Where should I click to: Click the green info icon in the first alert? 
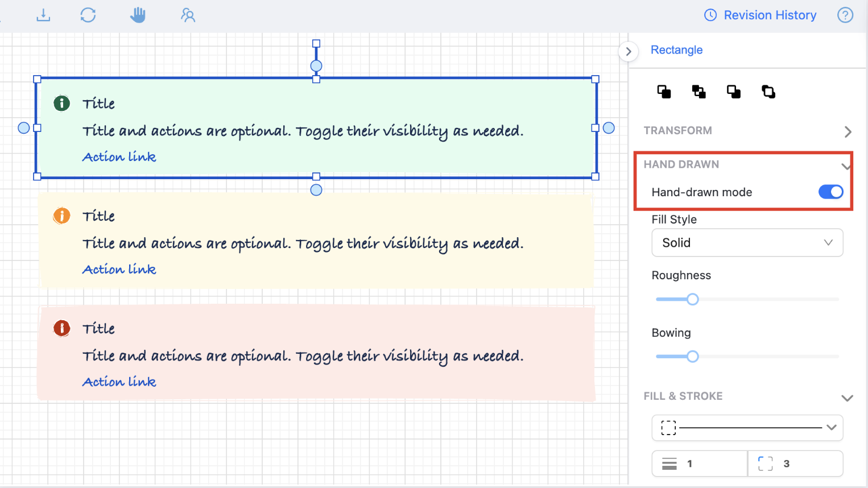(x=61, y=104)
